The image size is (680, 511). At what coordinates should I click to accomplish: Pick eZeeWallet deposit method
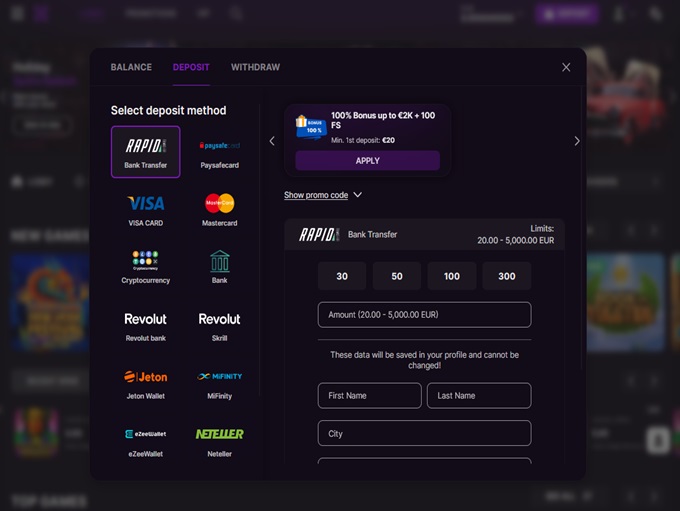146,440
